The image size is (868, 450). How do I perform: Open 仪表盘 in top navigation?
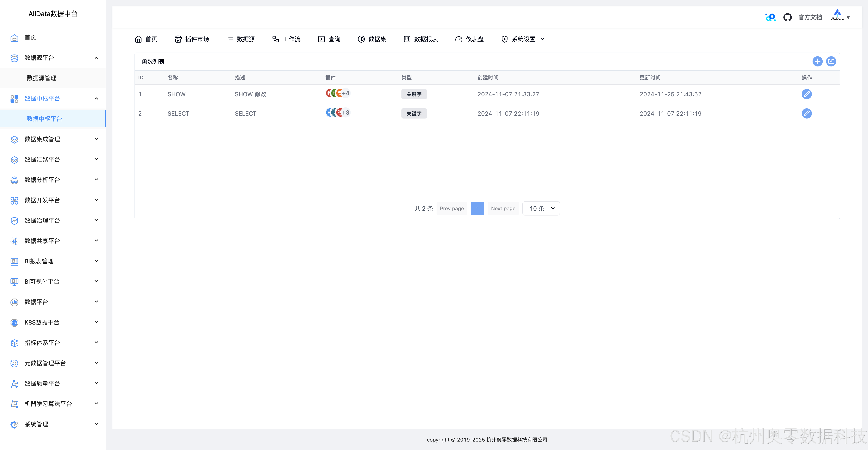pyautogui.click(x=469, y=39)
